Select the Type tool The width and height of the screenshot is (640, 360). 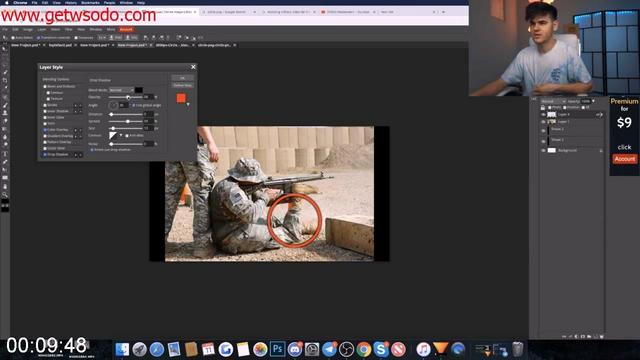[4, 154]
